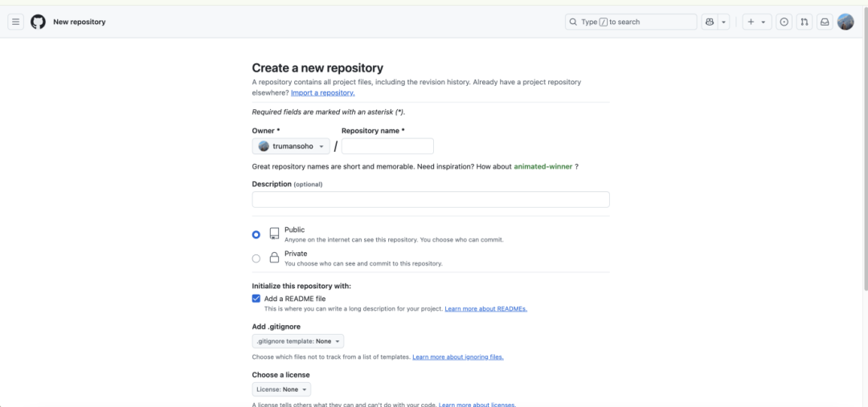Open the notifications inbox icon
Viewport: 868px width, 407px height.
825,22
